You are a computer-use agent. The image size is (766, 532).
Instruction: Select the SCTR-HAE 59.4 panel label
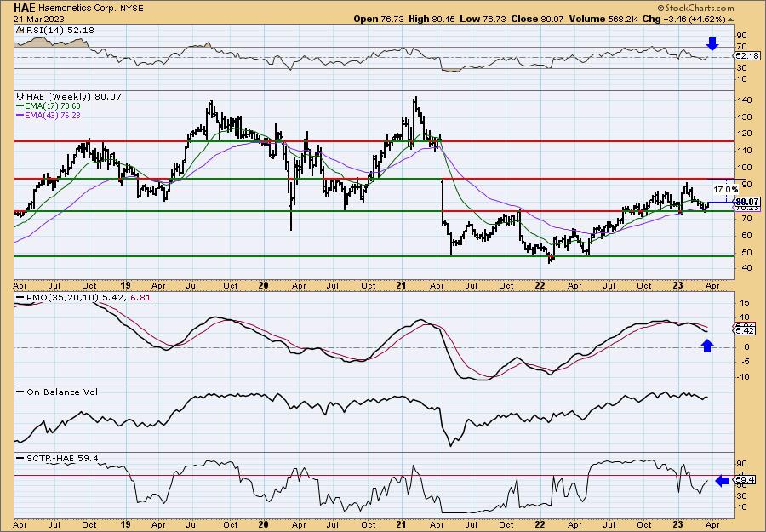click(62, 458)
